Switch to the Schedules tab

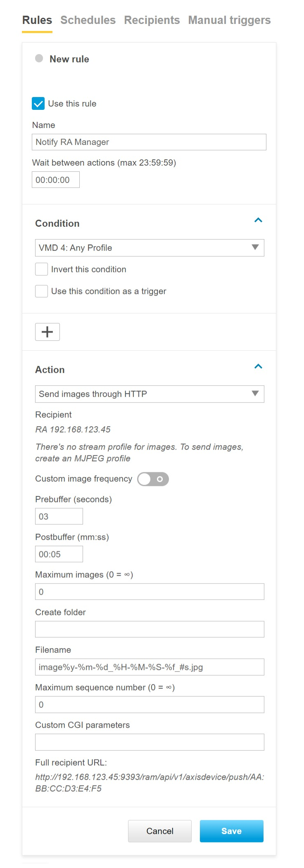[x=88, y=20]
